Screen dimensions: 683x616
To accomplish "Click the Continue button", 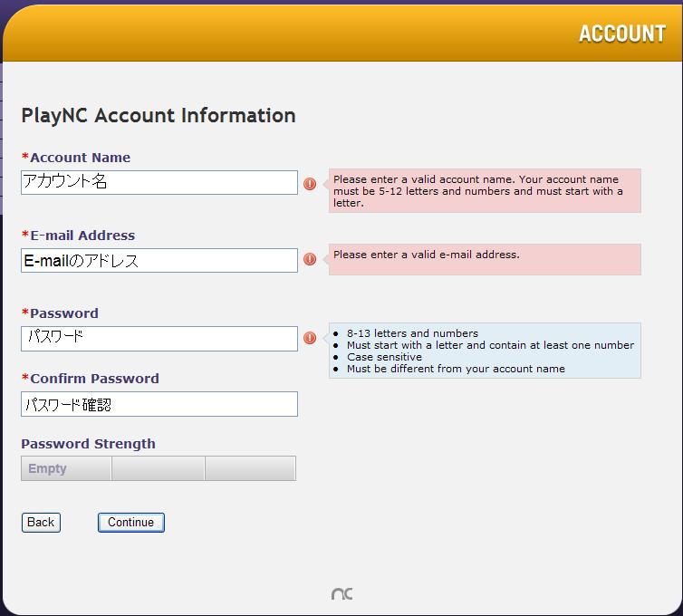I will (131, 523).
